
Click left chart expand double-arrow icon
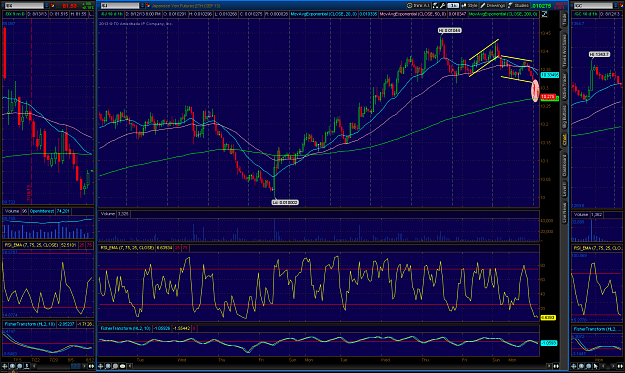point(91,366)
